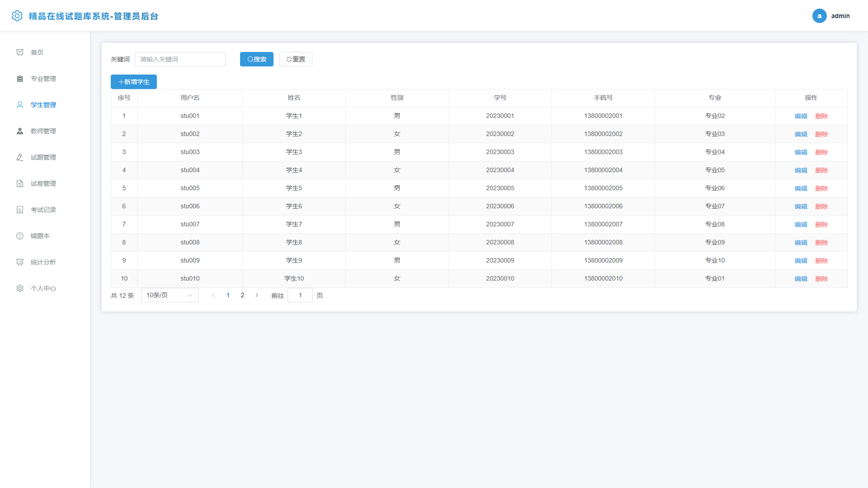Viewport: 868px width, 488px height.
Task: Click the 搜索 search button
Action: [257, 59]
